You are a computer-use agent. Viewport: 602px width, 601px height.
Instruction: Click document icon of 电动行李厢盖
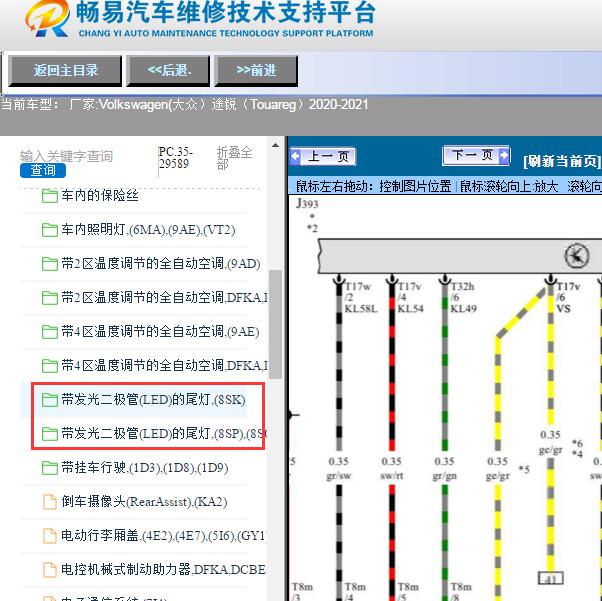coord(50,535)
